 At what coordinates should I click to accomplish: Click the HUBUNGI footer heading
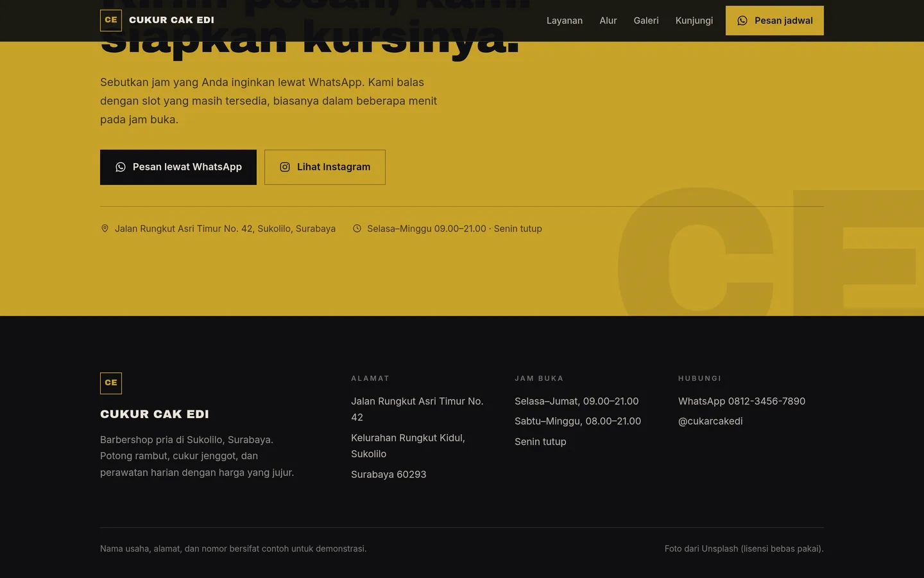[x=700, y=378]
